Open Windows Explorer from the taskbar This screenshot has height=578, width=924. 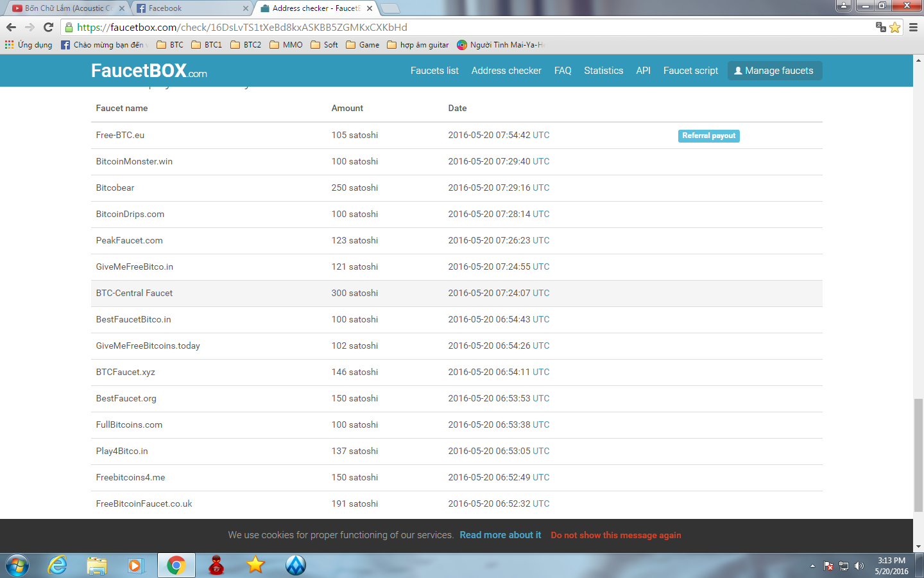pos(97,565)
